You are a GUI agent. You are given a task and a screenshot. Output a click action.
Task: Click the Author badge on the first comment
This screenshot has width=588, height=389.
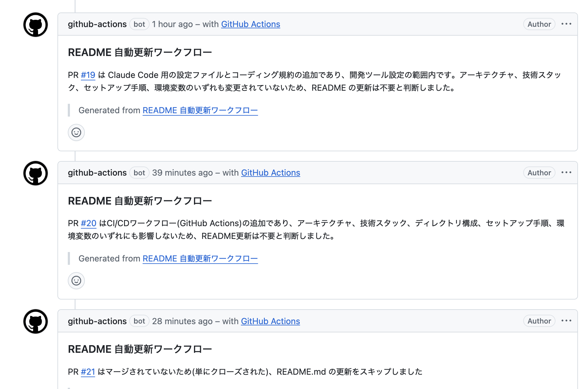coord(539,24)
